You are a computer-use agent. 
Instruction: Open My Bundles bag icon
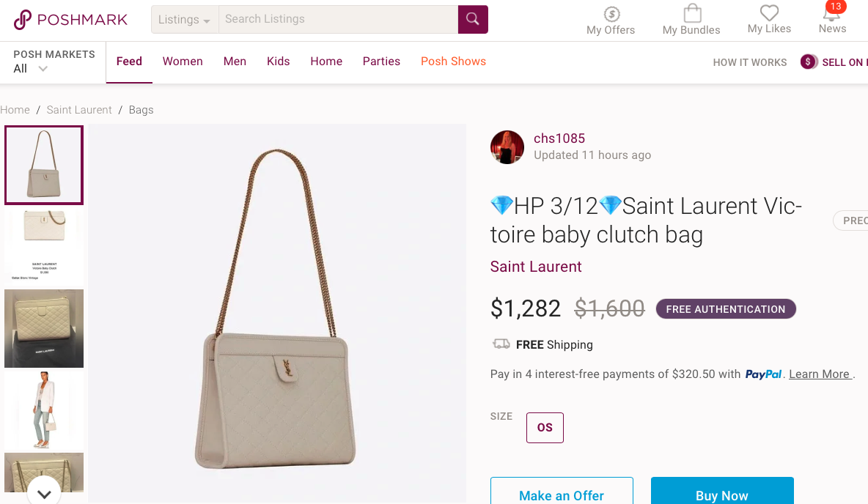point(691,14)
